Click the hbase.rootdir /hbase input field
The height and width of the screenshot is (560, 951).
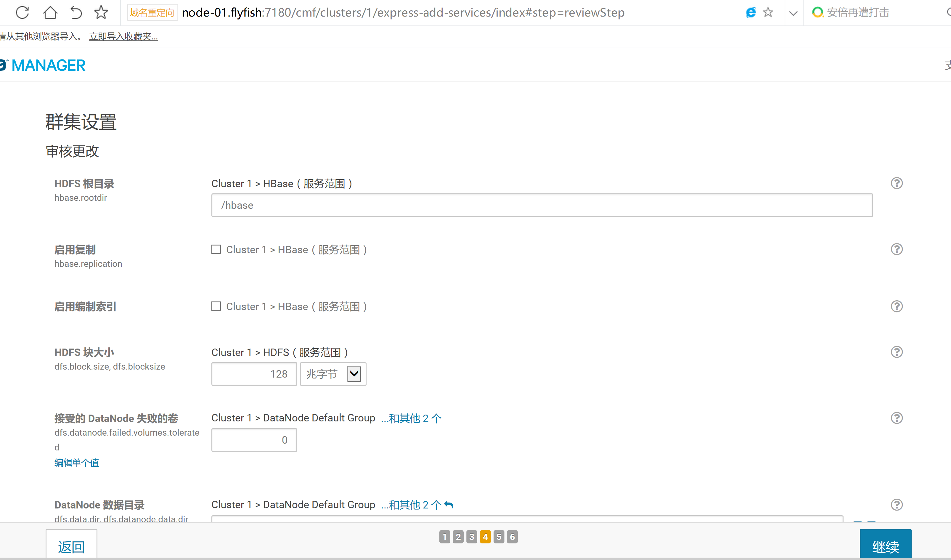[542, 205]
